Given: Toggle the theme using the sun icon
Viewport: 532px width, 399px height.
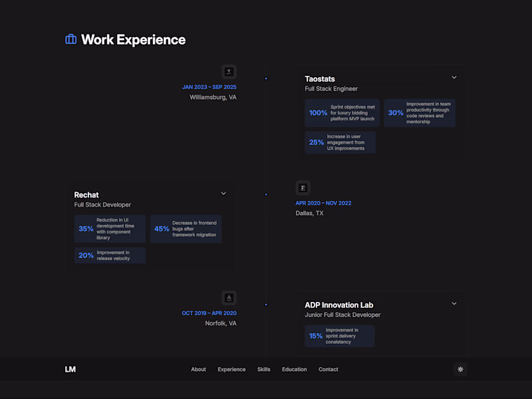Looking at the screenshot, I should point(460,369).
